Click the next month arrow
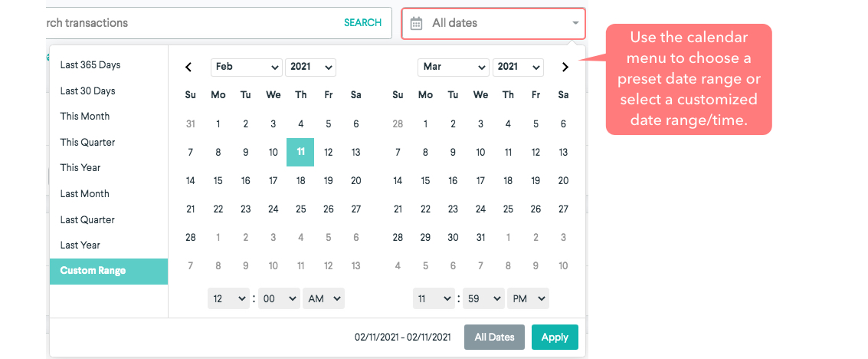868x359 pixels. coord(565,68)
